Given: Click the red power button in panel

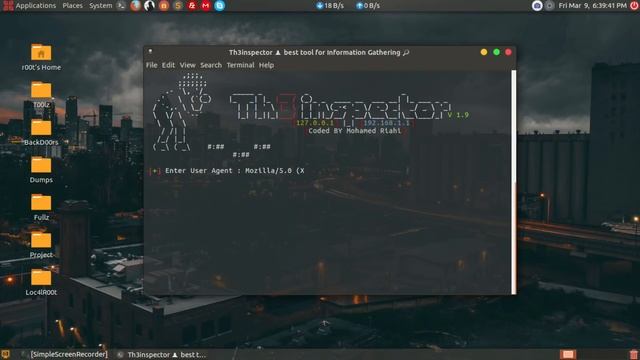Looking at the screenshot, I should pos(634,6).
